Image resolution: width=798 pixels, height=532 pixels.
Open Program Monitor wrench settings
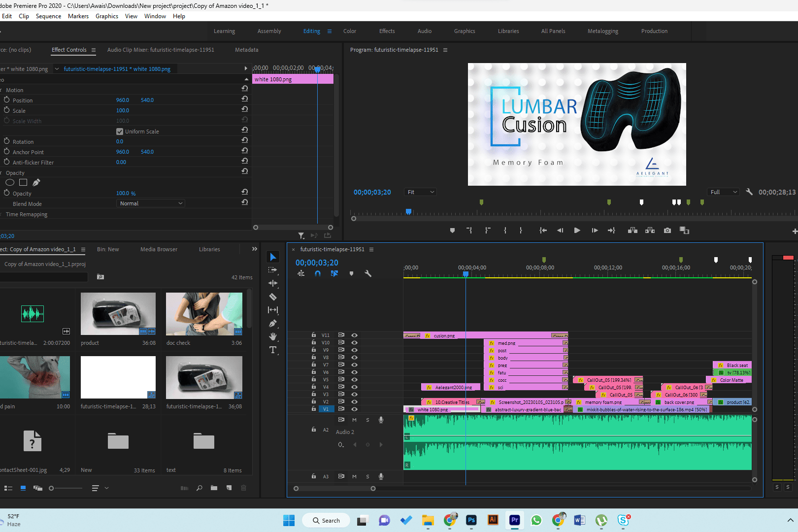749,192
